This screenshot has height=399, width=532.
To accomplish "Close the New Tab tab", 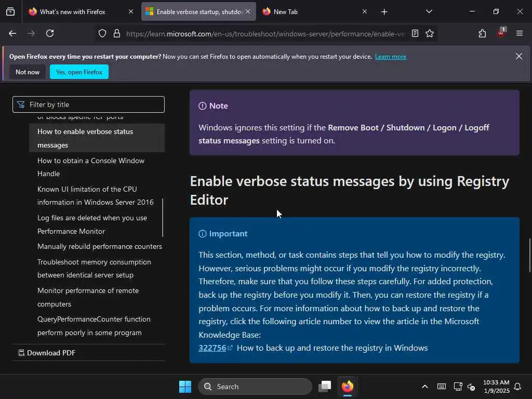I will pyautogui.click(x=364, y=11).
